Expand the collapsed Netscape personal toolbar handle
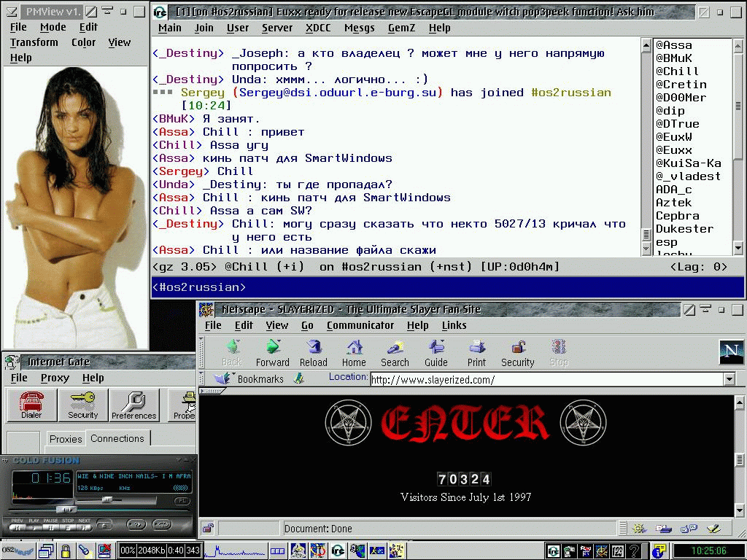This screenshot has height=560, width=747. (x=213, y=391)
